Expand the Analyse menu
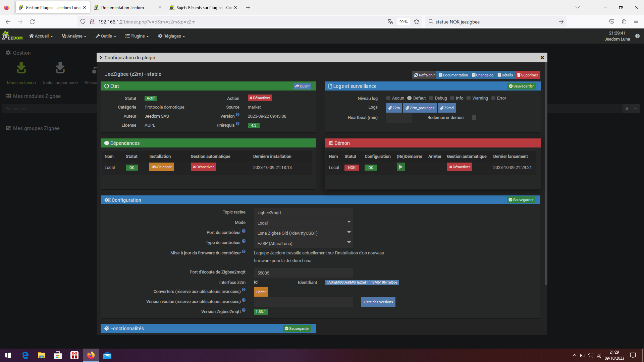Viewport: 644px width, 362px height. (x=74, y=36)
